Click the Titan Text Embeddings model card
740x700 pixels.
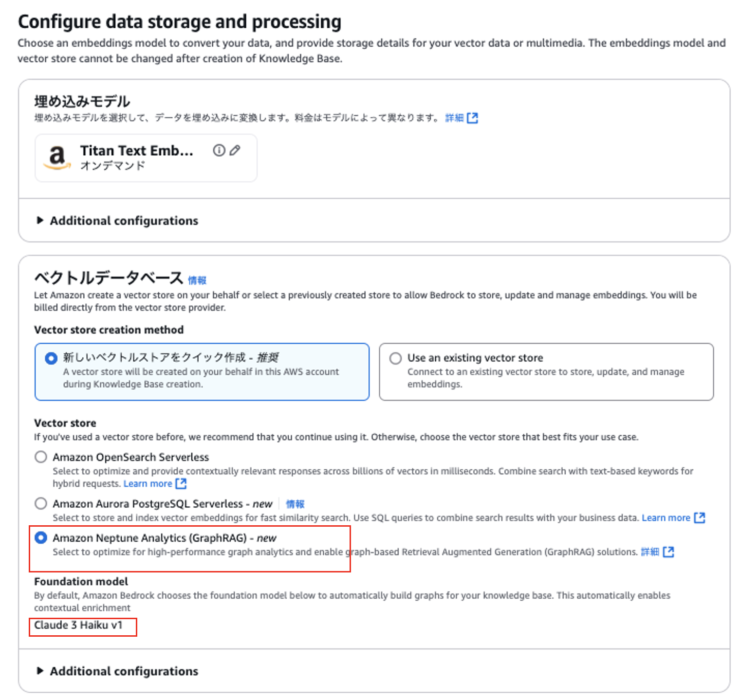point(136,158)
